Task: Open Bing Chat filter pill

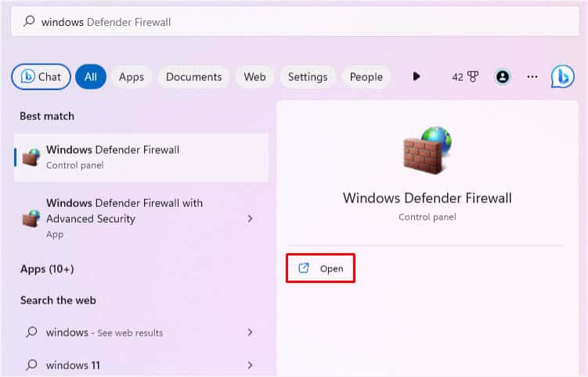Action: 41,77
